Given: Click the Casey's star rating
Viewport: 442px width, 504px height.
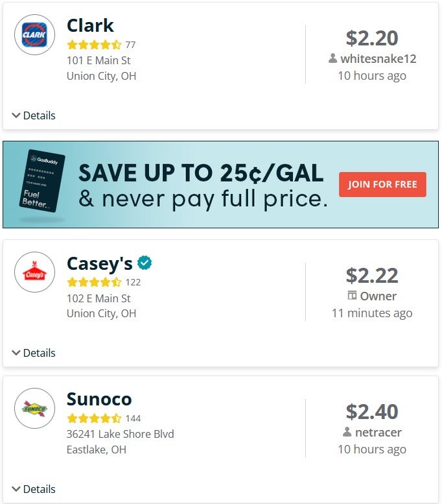Looking at the screenshot, I should tap(94, 282).
